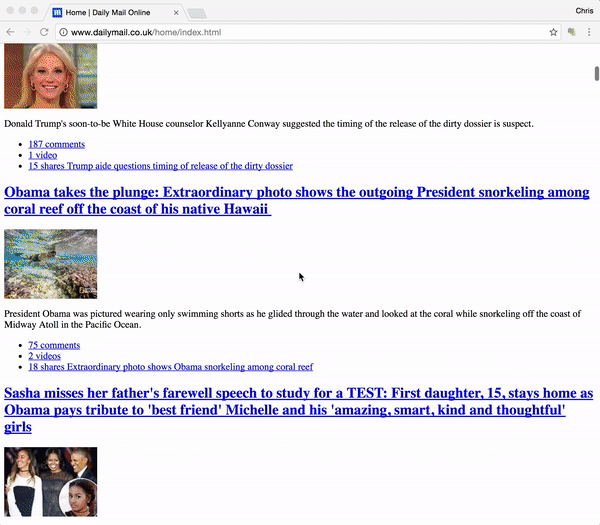The width and height of the screenshot is (600, 525).
Task: Click the Chris profile button
Action: pyautogui.click(x=584, y=11)
